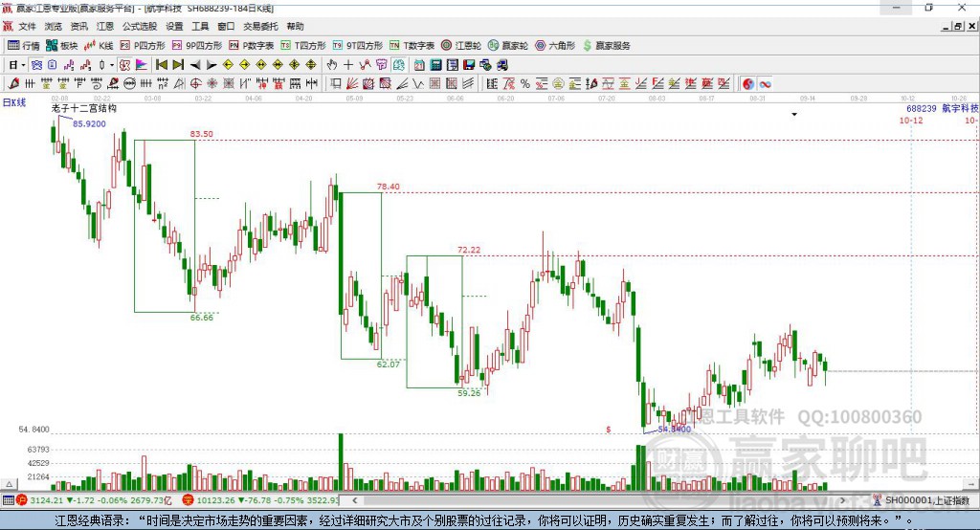Open the 帮助 menu

295,26
